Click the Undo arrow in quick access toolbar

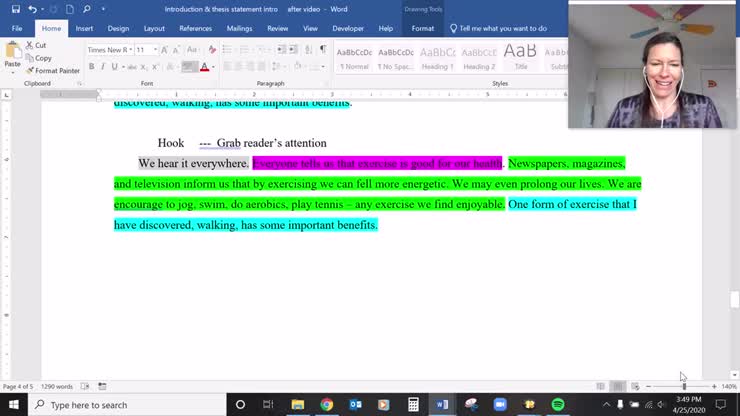pos(32,9)
